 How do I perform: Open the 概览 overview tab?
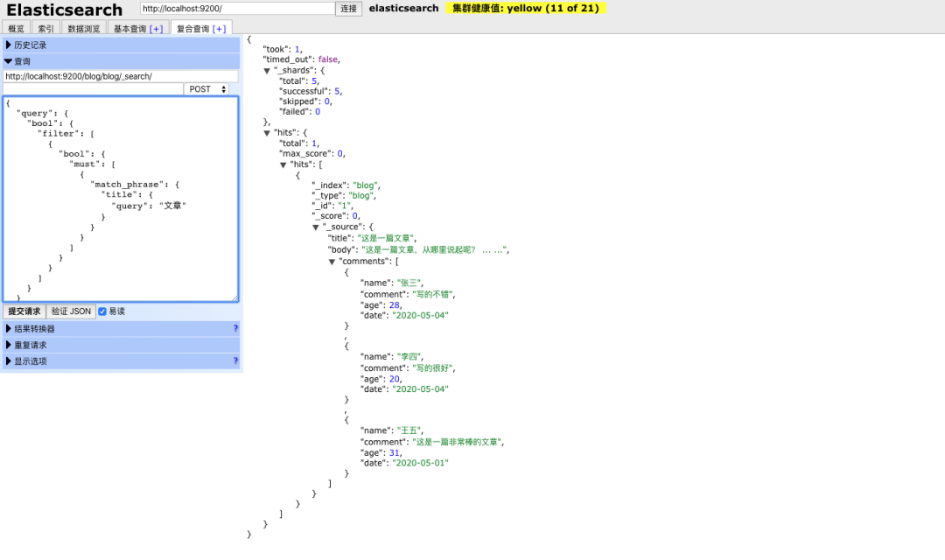click(17, 28)
